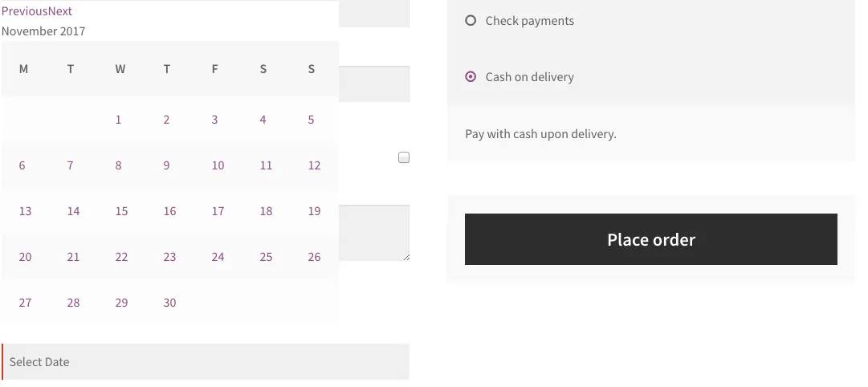The height and width of the screenshot is (387, 868).
Task: Go to Next month in calendar
Action: [60, 11]
